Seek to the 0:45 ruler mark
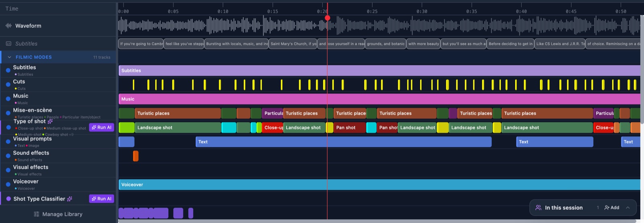Screen dimensions: 644x223 (x=571, y=12)
